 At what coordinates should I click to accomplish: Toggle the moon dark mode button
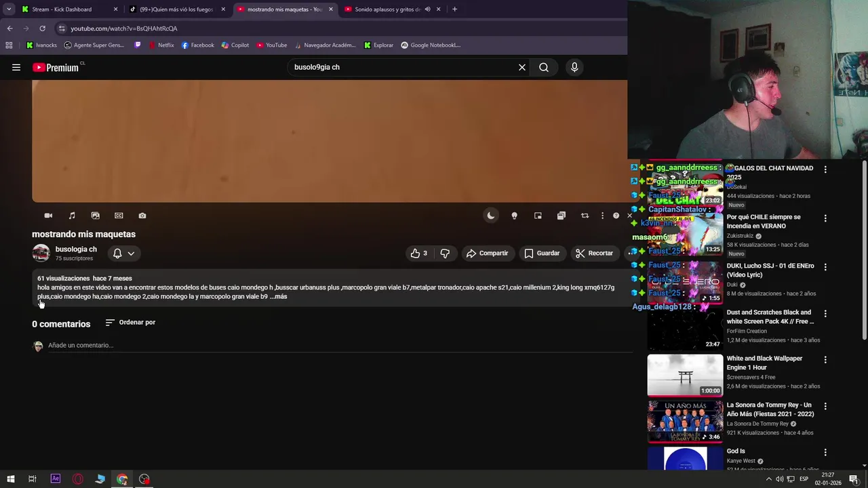point(491,216)
